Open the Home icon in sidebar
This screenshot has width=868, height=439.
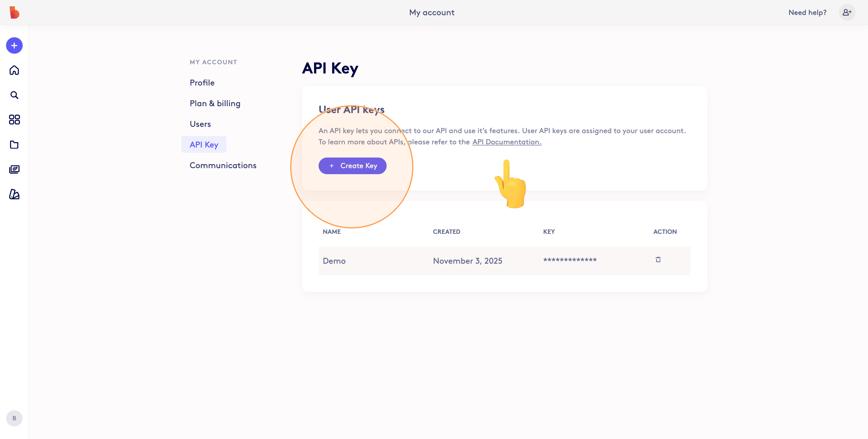[x=14, y=70]
